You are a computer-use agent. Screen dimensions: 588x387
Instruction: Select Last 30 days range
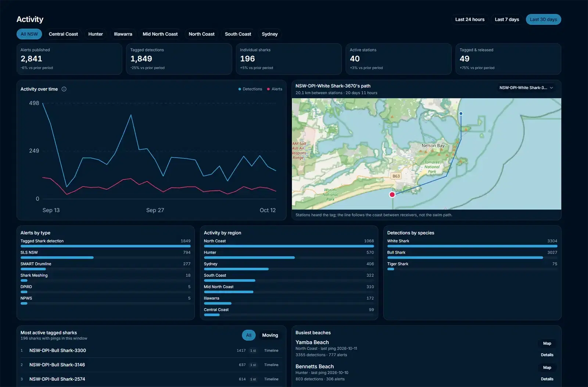click(543, 19)
